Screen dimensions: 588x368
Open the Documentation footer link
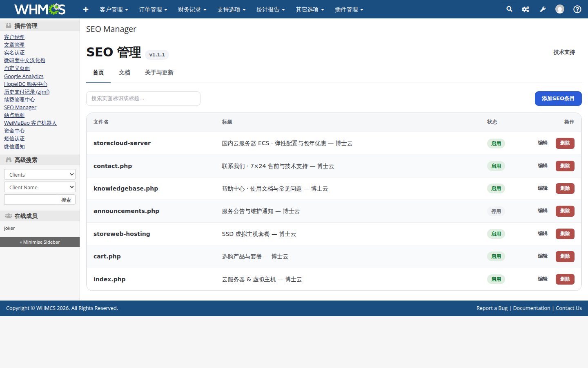point(532,308)
